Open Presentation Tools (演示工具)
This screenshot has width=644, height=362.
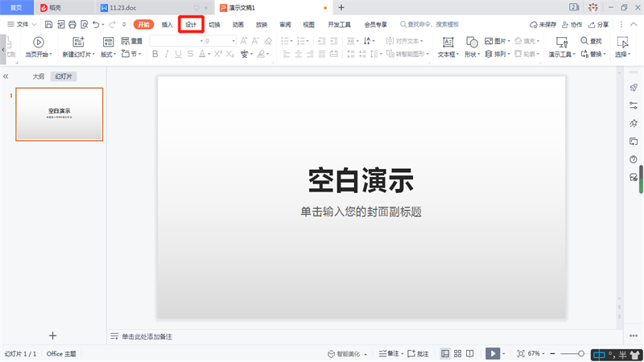(x=561, y=47)
